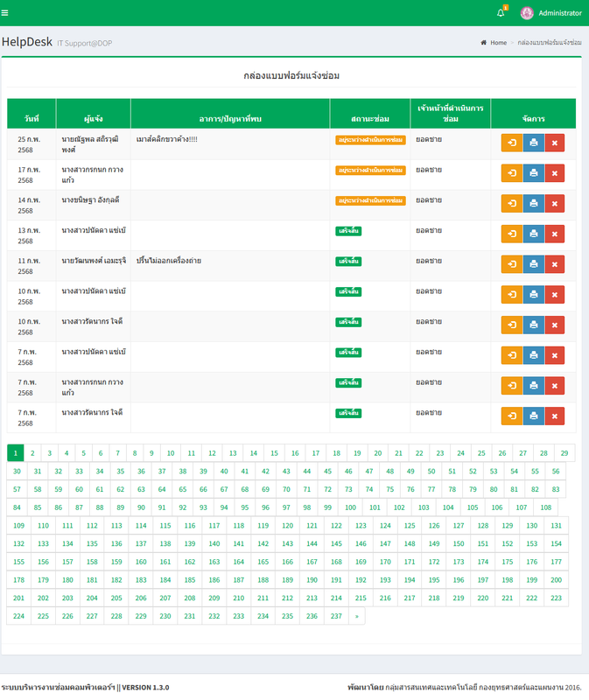589x700 pixels.
Task: Go to pagination page 166
Action: click(x=288, y=562)
